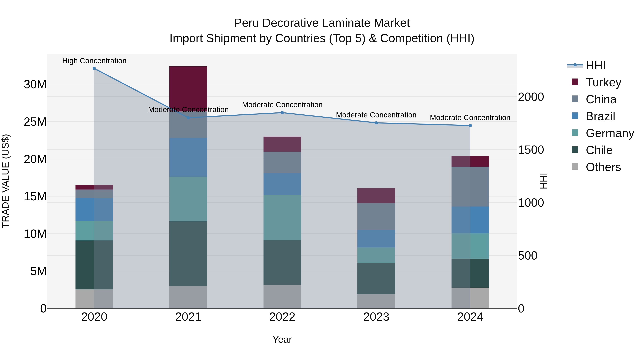Toggle the HHI legend entry

586,65
